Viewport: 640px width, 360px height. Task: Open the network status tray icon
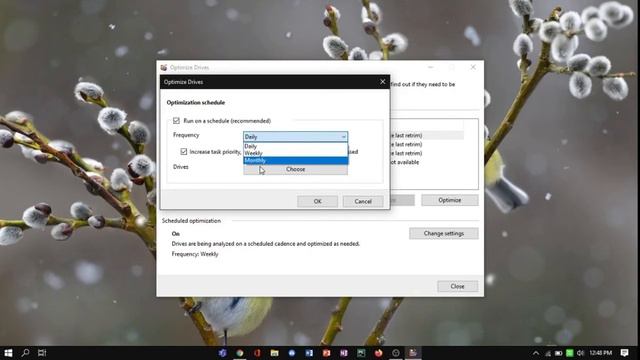coord(548,353)
